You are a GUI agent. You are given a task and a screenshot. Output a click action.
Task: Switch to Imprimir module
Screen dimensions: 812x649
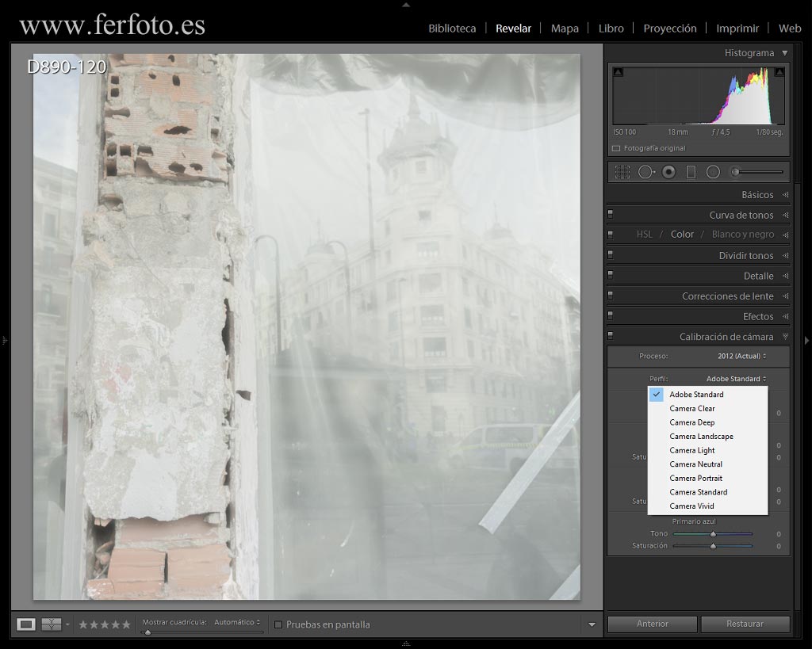tap(737, 29)
